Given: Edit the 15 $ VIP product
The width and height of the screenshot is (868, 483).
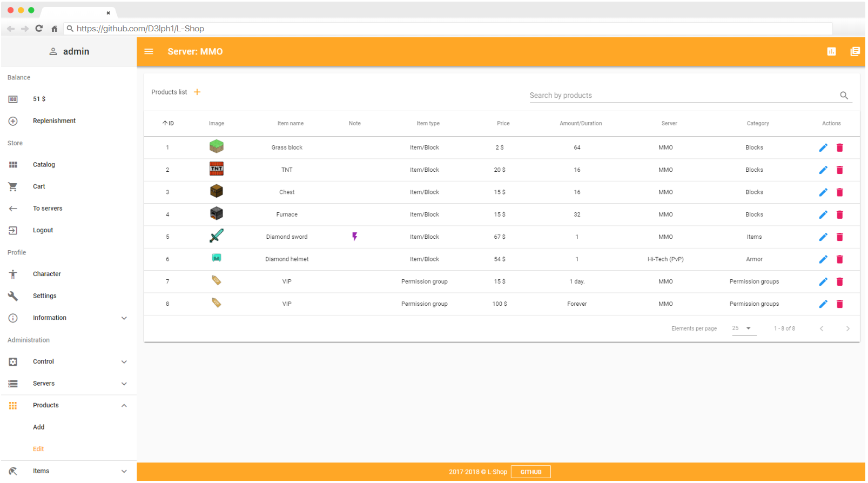Looking at the screenshot, I should [x=823, y=281].
